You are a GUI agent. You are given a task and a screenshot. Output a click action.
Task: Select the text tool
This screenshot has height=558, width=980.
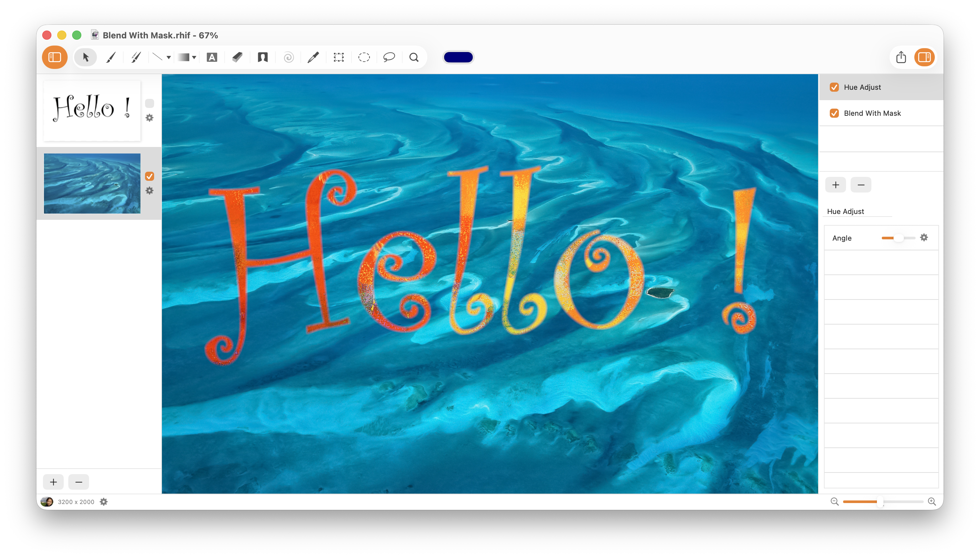click(x=212, y=58)
